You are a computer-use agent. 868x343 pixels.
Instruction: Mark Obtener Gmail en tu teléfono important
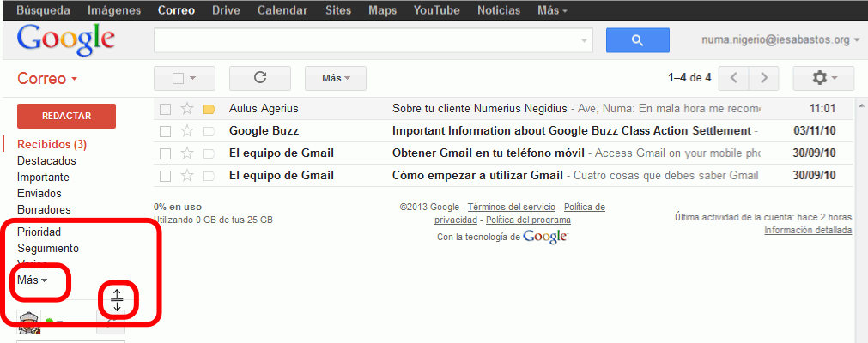[209, 153]
